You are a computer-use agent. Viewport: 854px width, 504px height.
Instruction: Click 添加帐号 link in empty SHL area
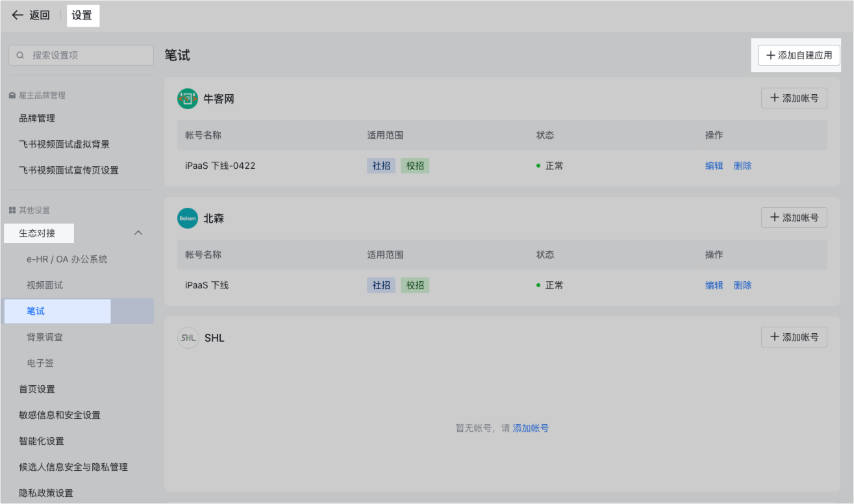tap(531, 428)
